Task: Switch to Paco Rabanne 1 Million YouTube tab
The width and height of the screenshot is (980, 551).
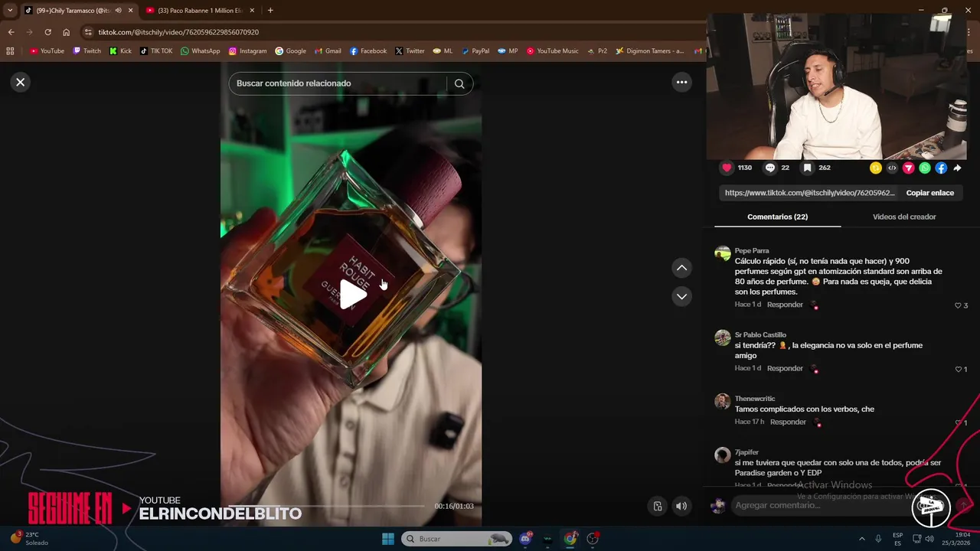Action: click(x=201, y=11)
